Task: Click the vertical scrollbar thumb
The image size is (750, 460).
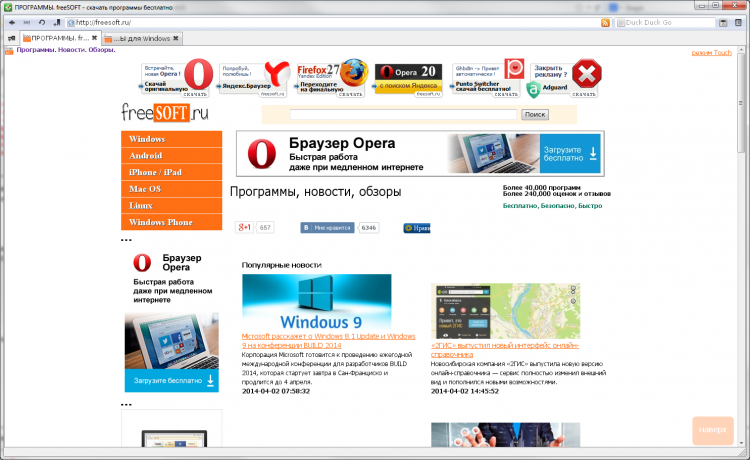Action: [x=741, y=103]
